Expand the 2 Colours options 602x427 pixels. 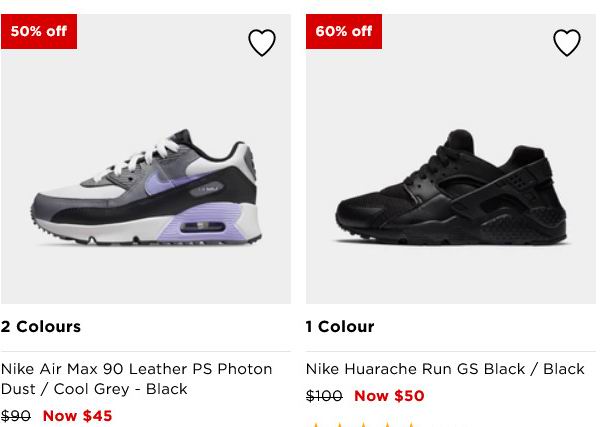click(41, 327)
